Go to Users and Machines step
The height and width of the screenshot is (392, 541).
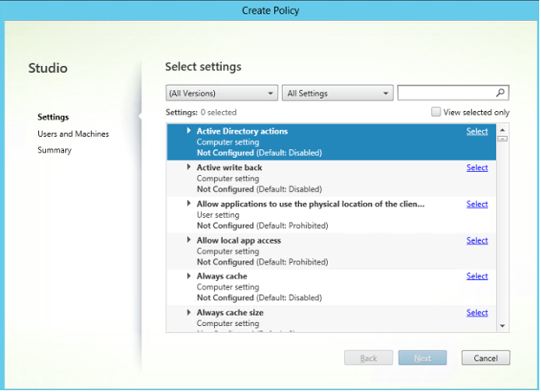click(x=73, y=134)
